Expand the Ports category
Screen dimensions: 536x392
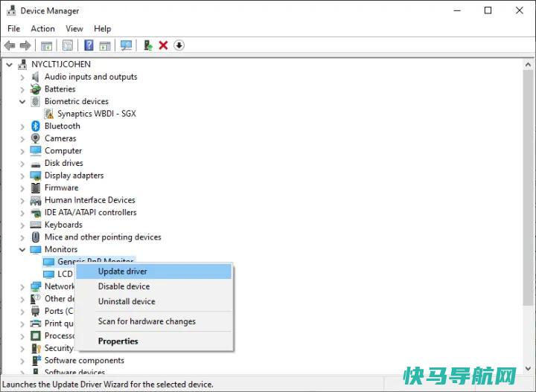[22, 312]
